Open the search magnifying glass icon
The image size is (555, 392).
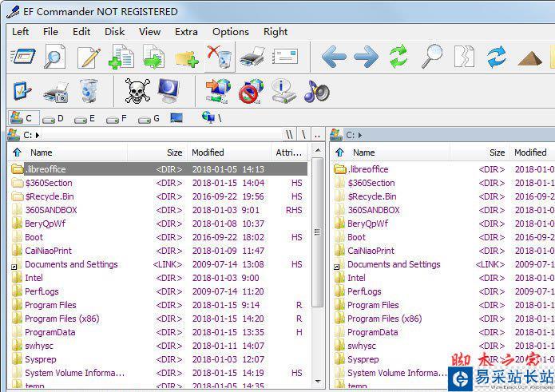(431, 57)
